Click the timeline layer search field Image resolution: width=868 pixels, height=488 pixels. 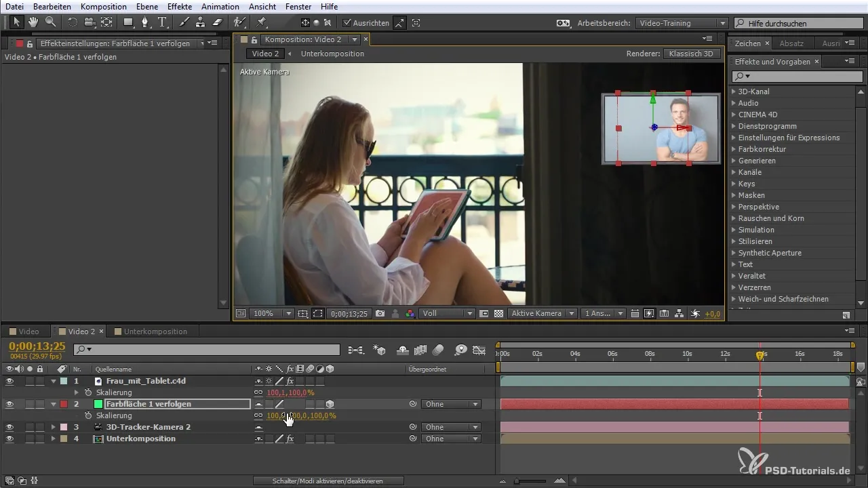(x=207, y=350)
